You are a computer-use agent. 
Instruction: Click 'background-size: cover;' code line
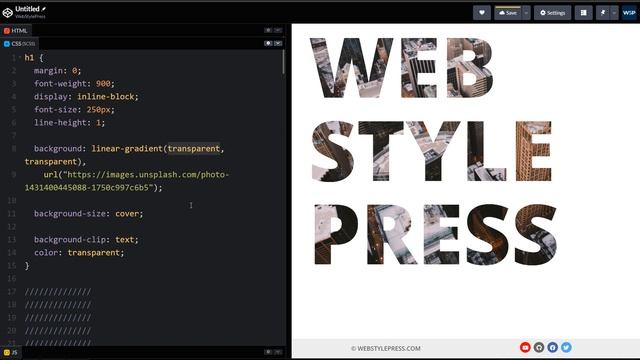(89, 213)
